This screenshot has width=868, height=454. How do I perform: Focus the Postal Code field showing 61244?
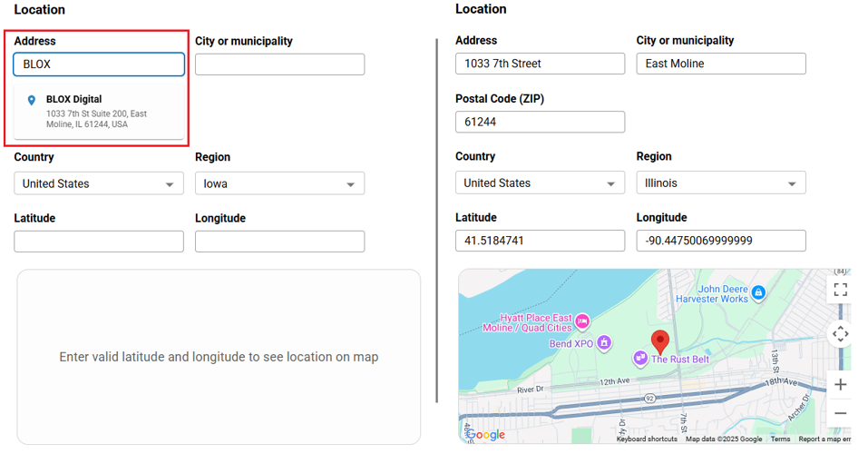(540, 122)
